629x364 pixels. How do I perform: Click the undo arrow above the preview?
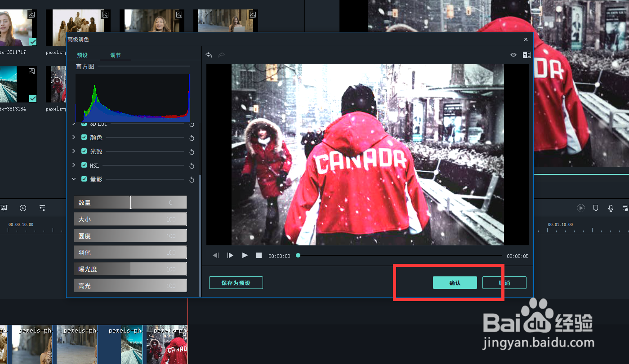click(209, 55)
